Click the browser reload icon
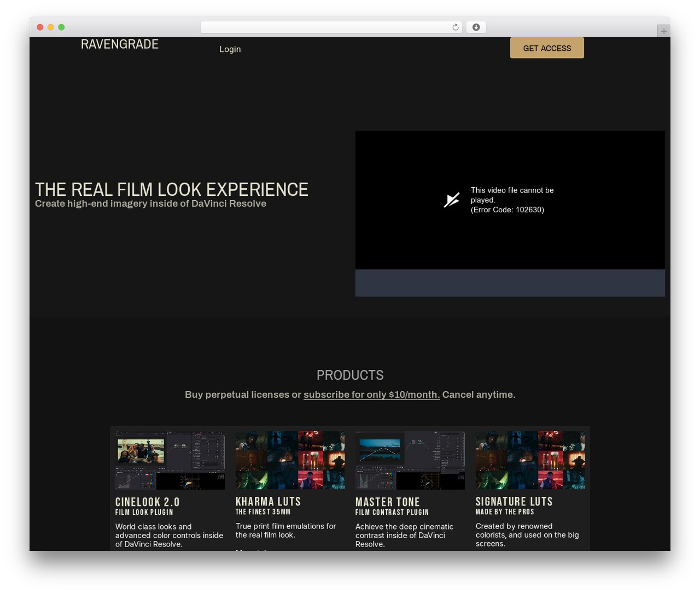 click(455, 27)
